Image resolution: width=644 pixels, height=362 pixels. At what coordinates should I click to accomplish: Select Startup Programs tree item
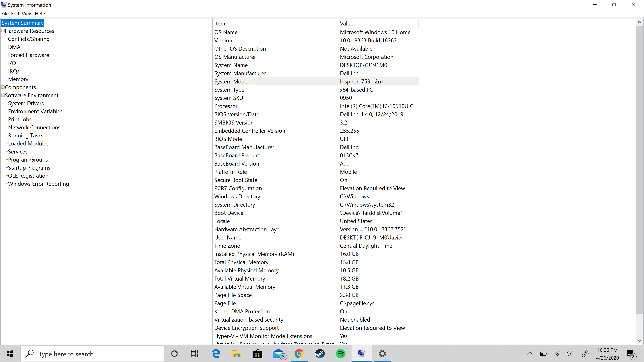pyautogui.click(x=29, y=168)
